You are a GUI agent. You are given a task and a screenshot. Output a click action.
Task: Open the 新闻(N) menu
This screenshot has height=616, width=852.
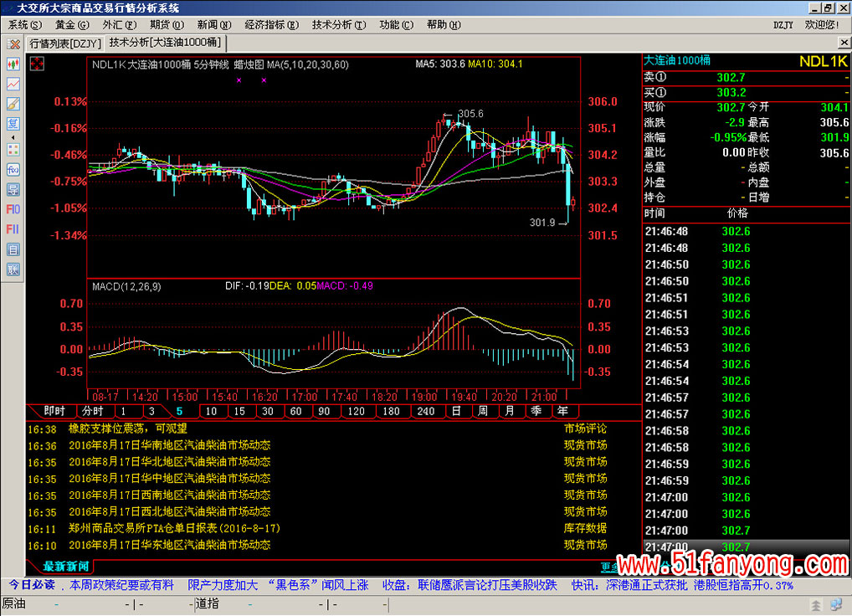tap(214, 25)
